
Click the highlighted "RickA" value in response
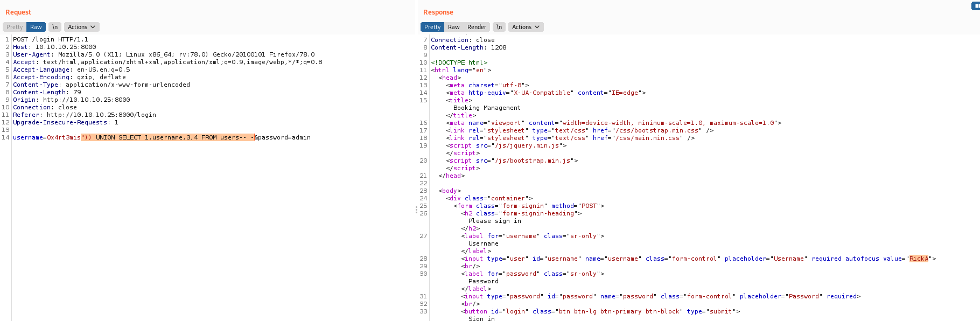(919, 259)
